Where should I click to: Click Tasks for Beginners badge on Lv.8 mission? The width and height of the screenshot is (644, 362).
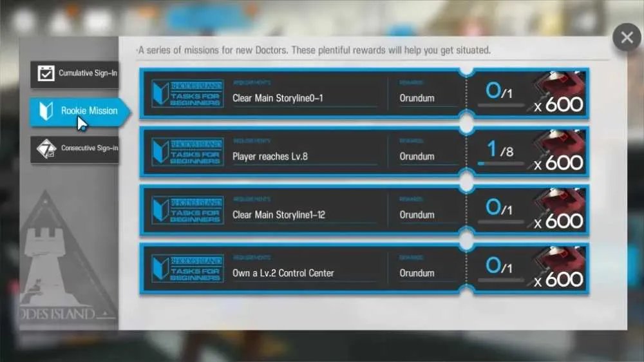pyautogui.click(x=187, y=152)
